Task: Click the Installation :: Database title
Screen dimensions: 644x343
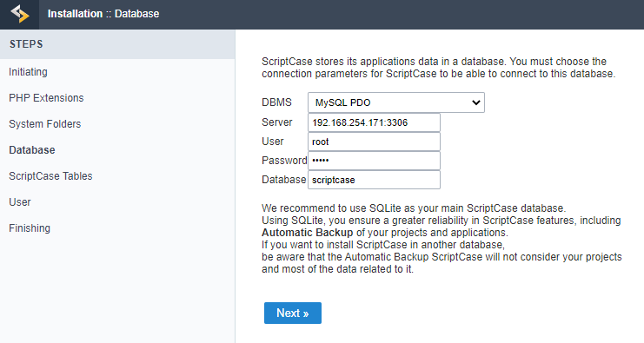Action: click(x=103, y=14)
